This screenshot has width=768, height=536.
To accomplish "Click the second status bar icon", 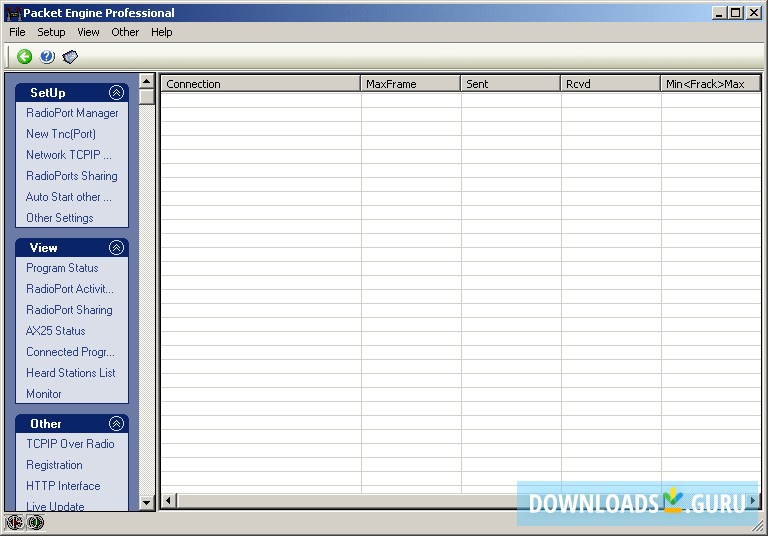I will tap(35, 522).
